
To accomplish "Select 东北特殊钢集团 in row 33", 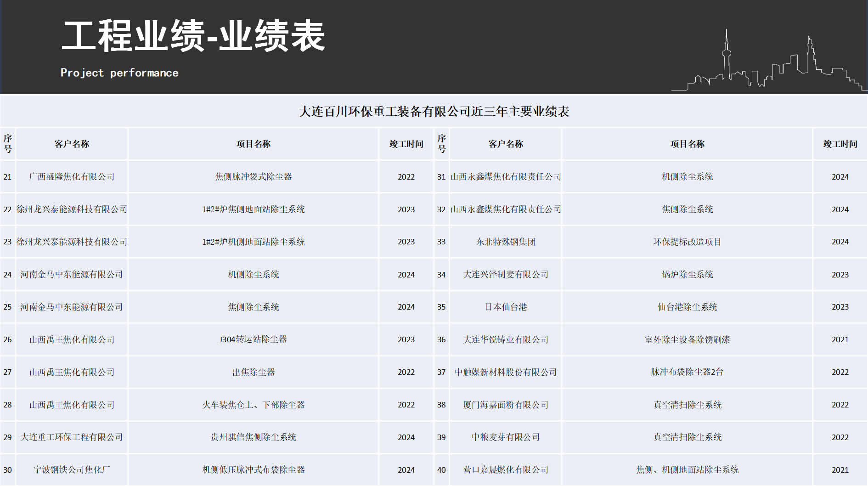I will coord(505,242).
